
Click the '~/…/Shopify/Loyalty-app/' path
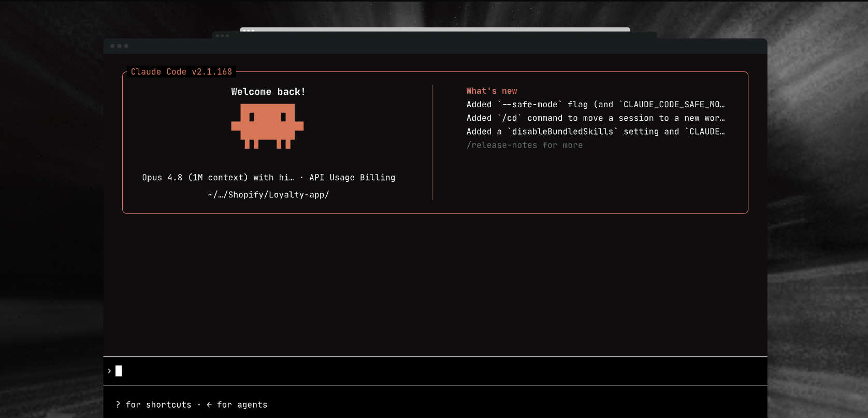[x=268, y=195]
